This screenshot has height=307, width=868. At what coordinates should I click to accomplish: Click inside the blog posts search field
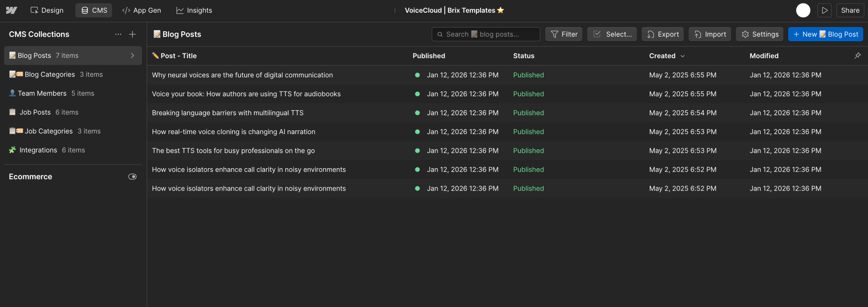coord(486,34)
